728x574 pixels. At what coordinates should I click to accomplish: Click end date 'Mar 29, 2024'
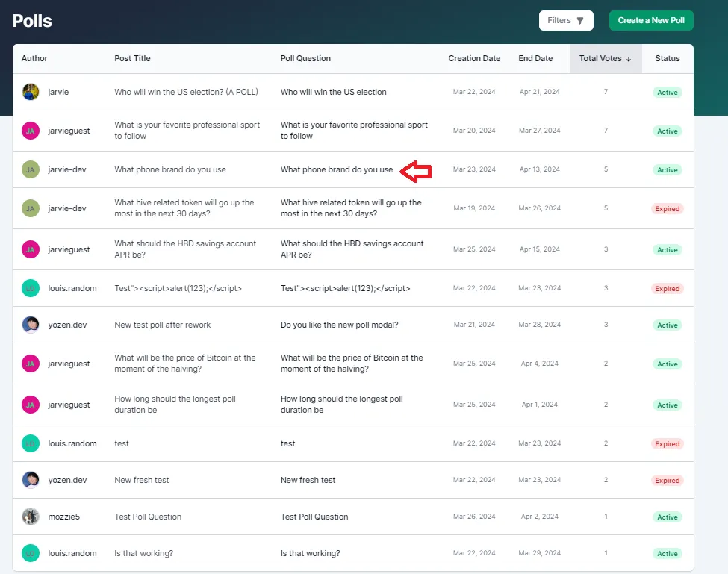(x=540, y=553)
